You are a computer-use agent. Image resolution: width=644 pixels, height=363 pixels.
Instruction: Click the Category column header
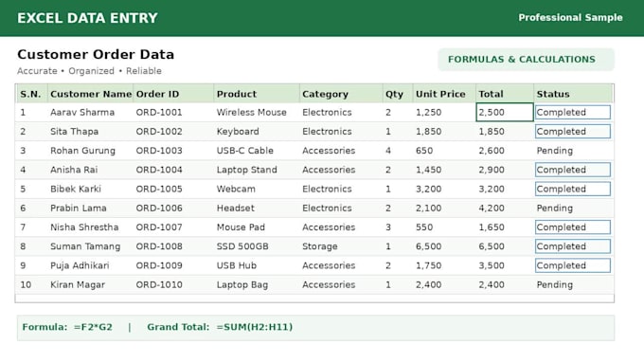coord(341,94)
